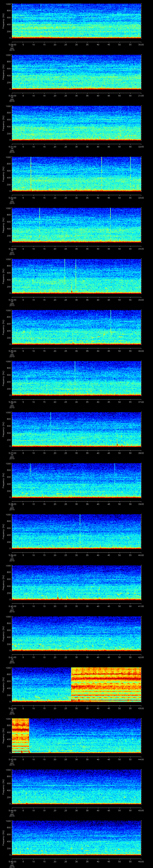Select the 5:30:00 spectrogram panel

76,72
